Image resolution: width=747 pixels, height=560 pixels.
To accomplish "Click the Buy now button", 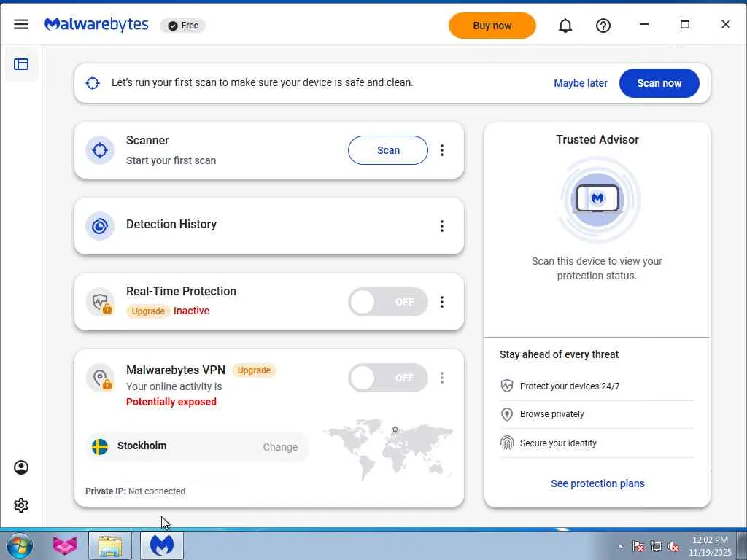I will [492, 26].
